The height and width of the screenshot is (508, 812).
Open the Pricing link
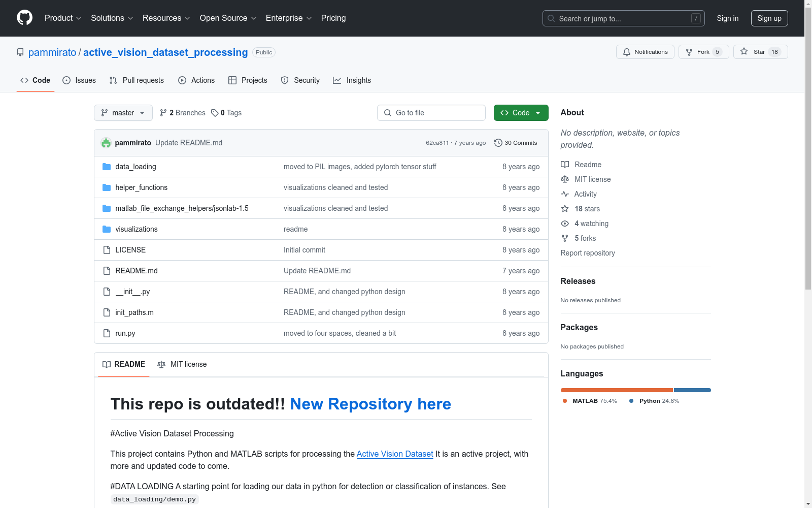click(333, 18)
